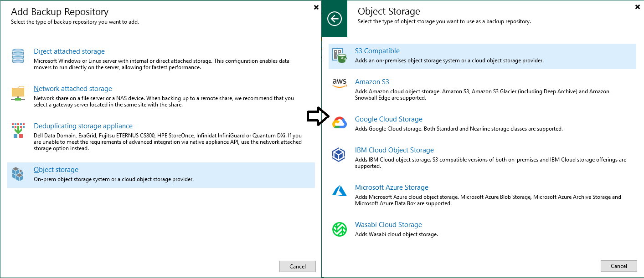The width and height of the screenshot is (644, 278).
Task: Choose Deduplicating storage appliance link
Action: click(x=83, y=126)
